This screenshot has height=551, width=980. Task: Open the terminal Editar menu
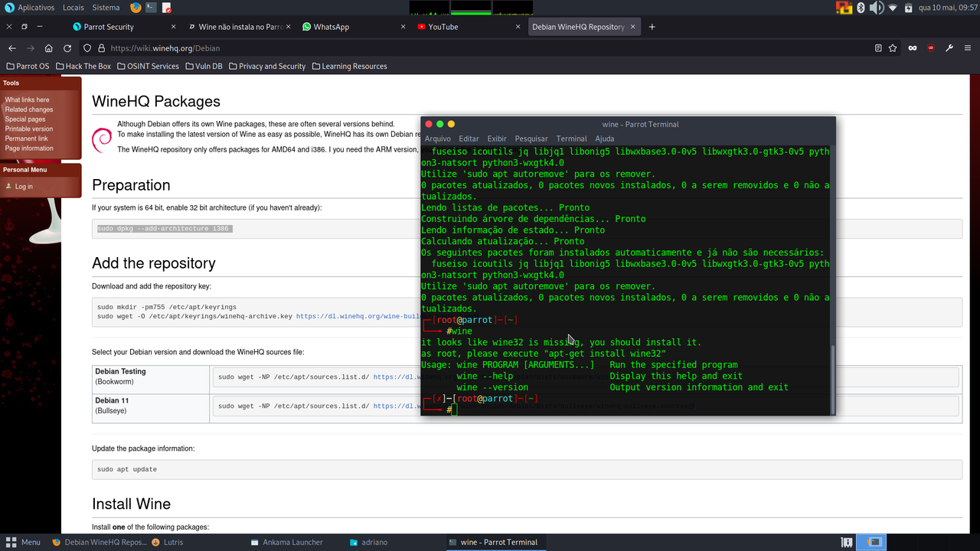469,139
